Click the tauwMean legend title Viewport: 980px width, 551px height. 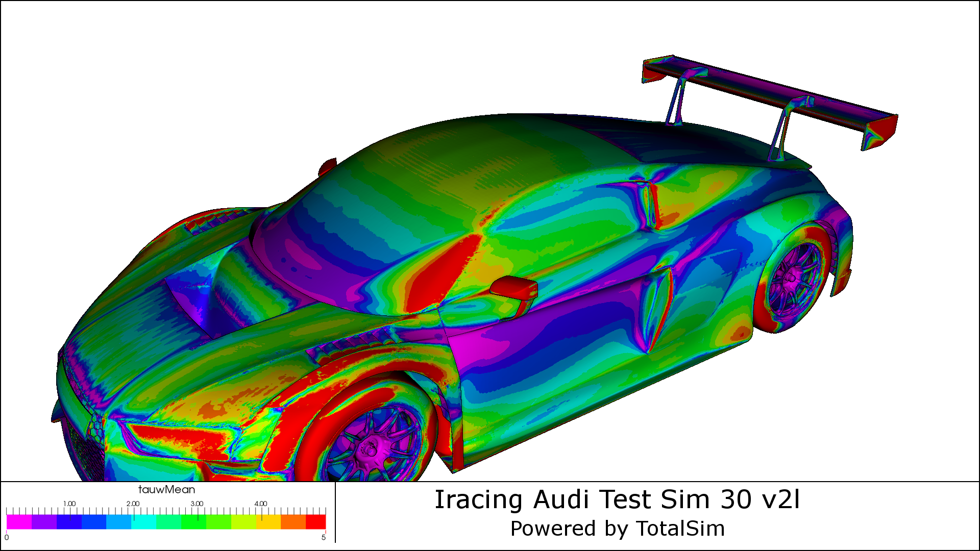pyautogui.click(x=166, y=490)
